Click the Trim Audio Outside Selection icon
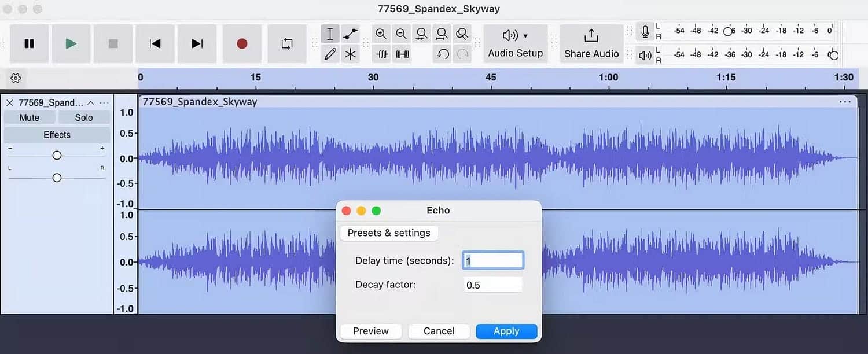The width and height of the screenshot is (868, 354). 381,54
